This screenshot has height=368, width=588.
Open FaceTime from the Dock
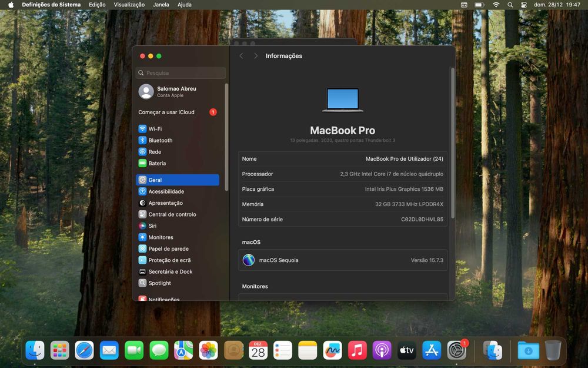[134, 351]
